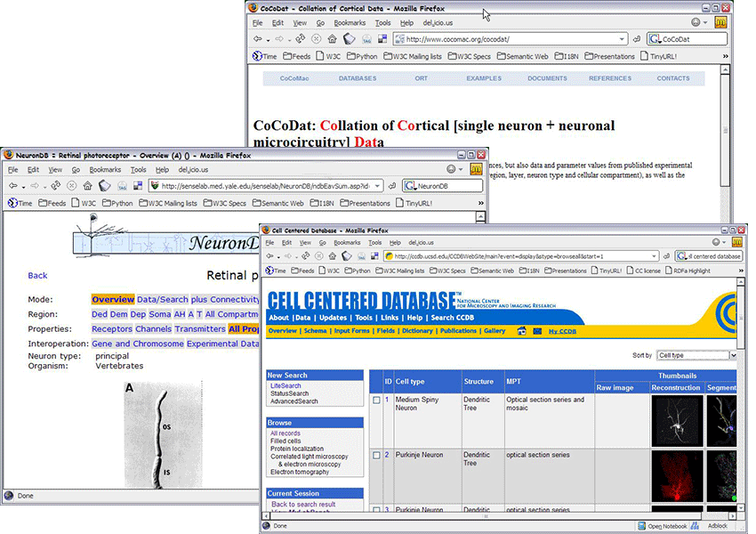Check the box for Medium Spiny Neuron row
Image resolution: width=756 pixels, height=534 pixels.
click(376, 400)
